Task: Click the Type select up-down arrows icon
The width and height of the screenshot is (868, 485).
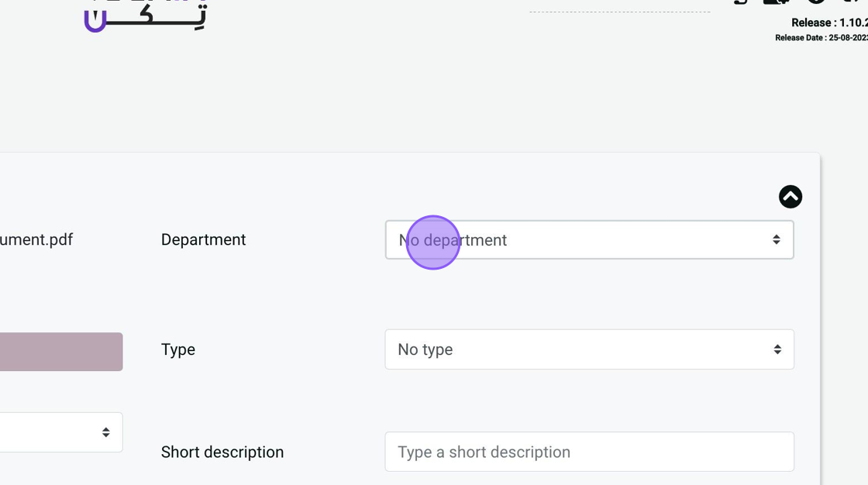Action: click(777, 349)
